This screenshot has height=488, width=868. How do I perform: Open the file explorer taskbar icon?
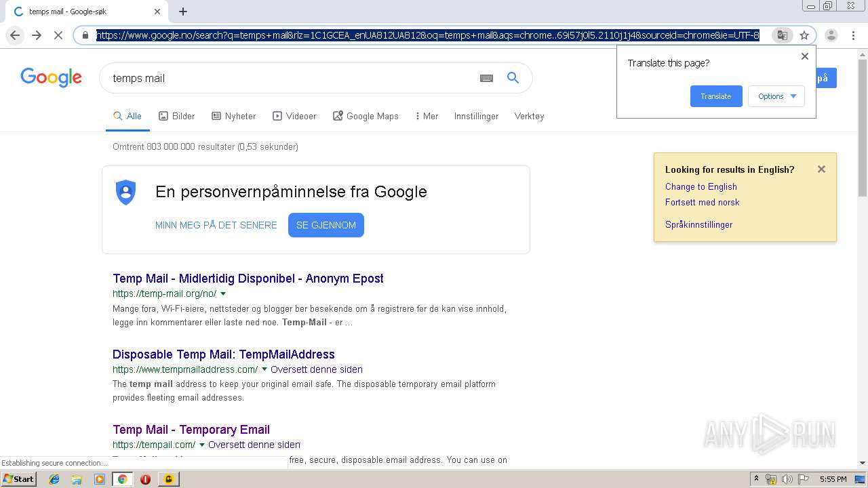click(x=77, y=479)
